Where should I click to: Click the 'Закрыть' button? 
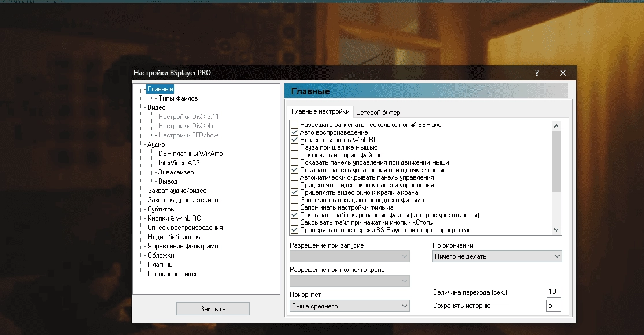tap(213, 309)
